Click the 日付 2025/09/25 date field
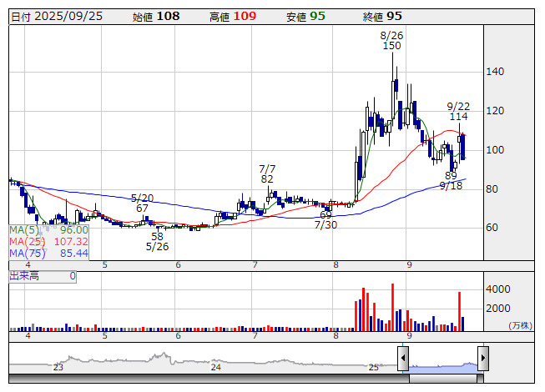This screenshot has height=392, width=545. click(58, 16)
